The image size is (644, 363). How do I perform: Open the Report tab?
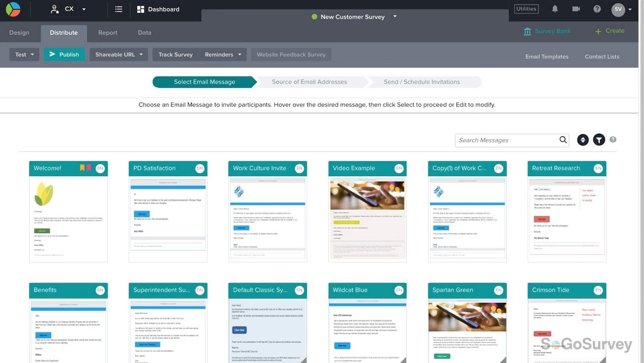coord(108,32)
